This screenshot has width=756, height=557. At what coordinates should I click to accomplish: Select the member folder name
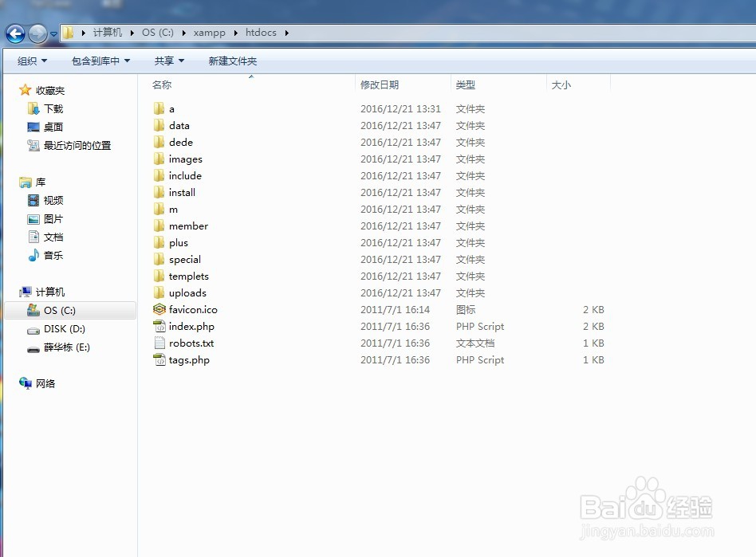click(x=188, y=226)
